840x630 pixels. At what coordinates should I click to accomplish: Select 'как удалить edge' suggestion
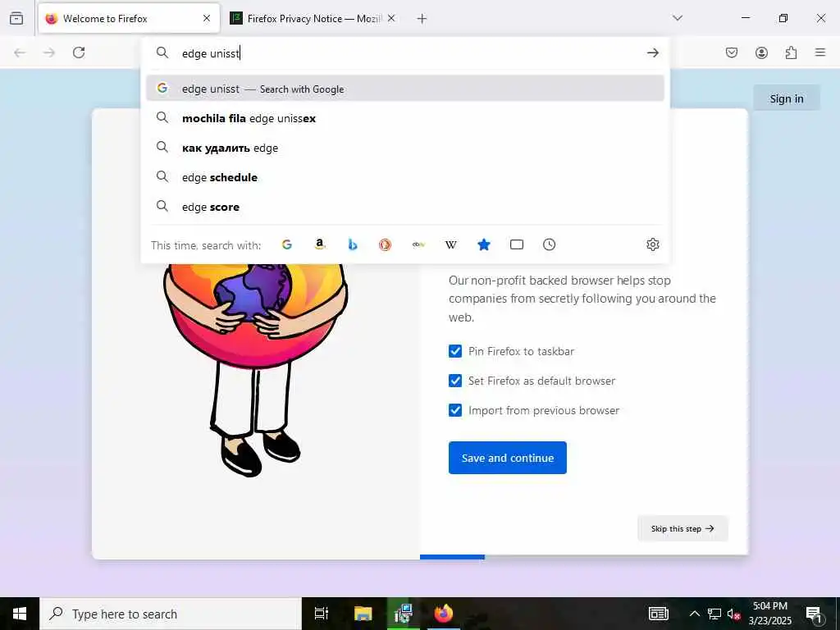[405, 148]
